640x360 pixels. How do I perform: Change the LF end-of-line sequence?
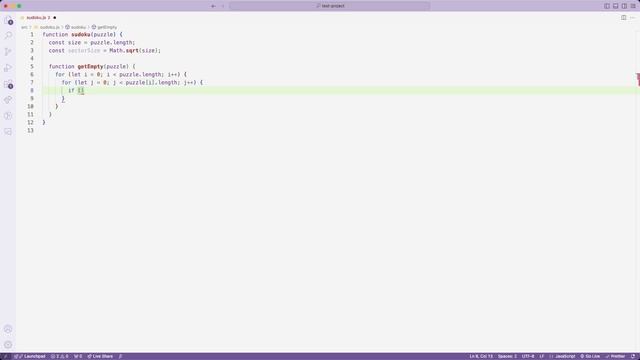pos(542,356)
